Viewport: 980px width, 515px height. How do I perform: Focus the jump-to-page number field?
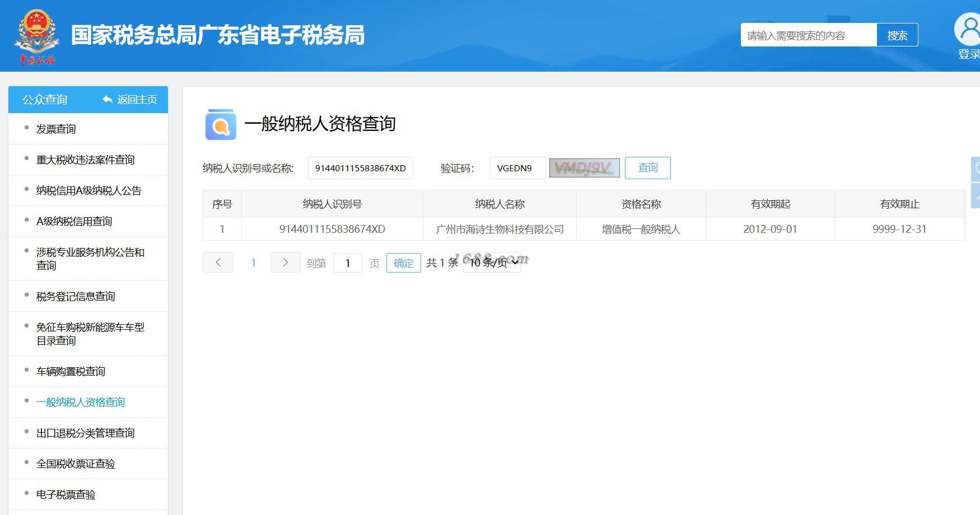click(x=347, y=263)
